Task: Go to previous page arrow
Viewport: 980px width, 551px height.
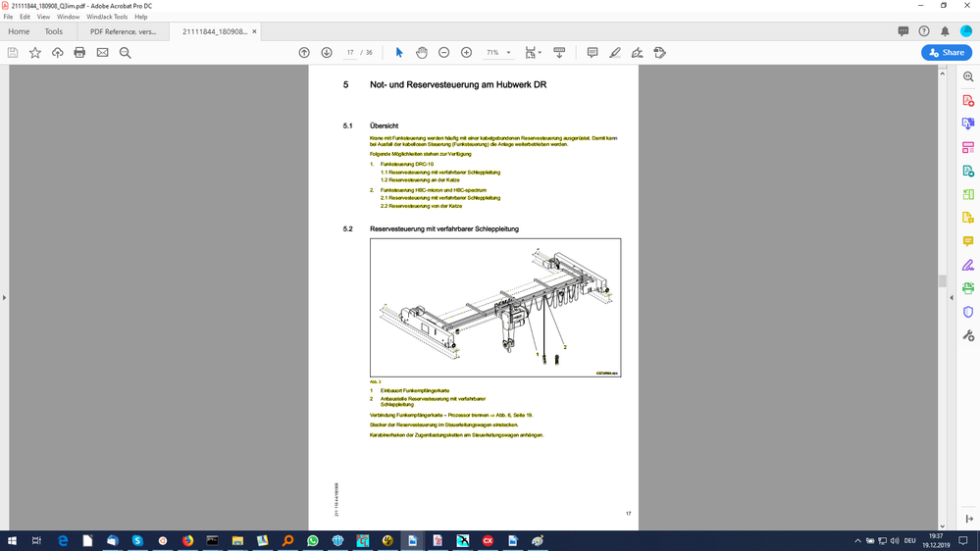Action: point(304,53)
